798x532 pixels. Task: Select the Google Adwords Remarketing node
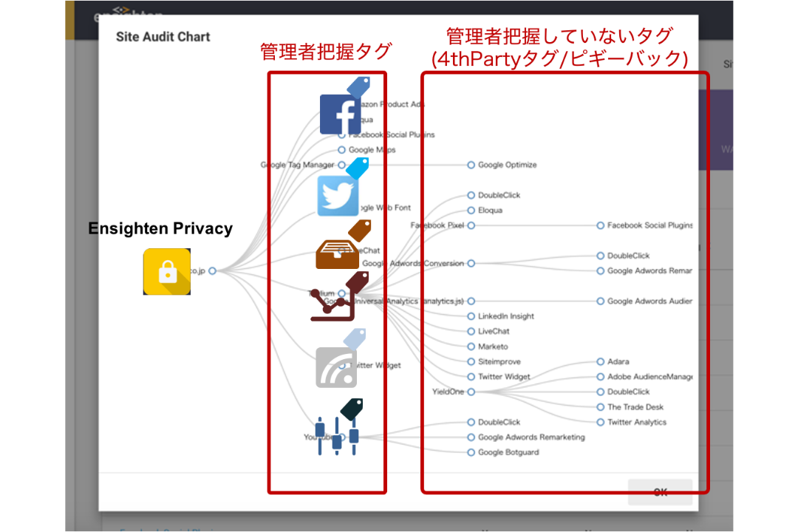tap(471, 437)
